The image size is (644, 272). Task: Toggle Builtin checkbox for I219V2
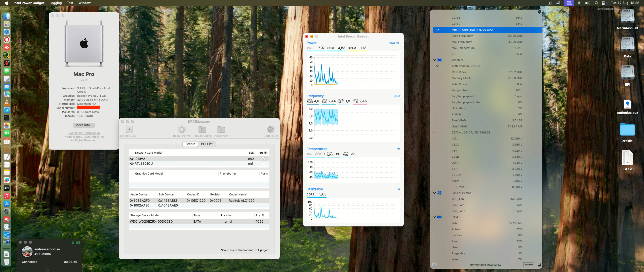[x=263, y=159]
